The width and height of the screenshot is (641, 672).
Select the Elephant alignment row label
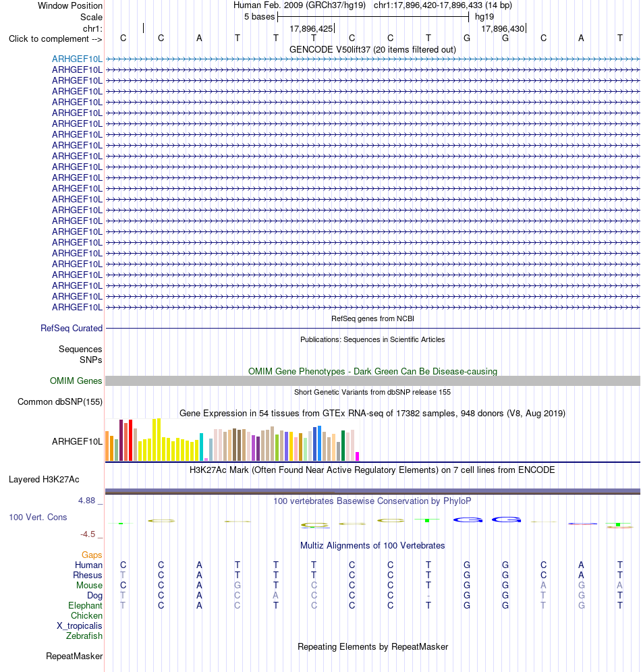[85, 606]
